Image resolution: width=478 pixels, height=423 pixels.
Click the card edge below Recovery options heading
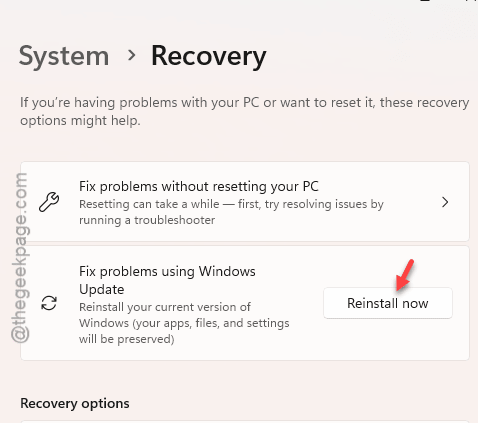(245, 421)
